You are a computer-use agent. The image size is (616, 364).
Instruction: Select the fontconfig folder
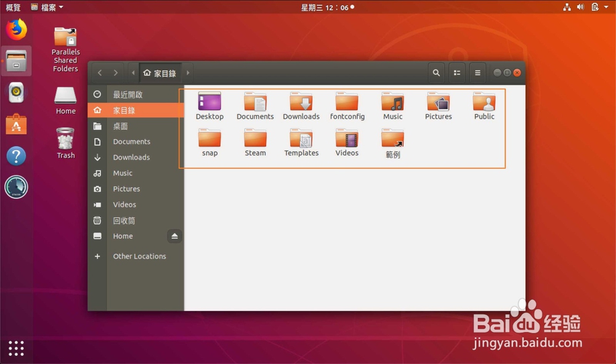coord(347,106)
